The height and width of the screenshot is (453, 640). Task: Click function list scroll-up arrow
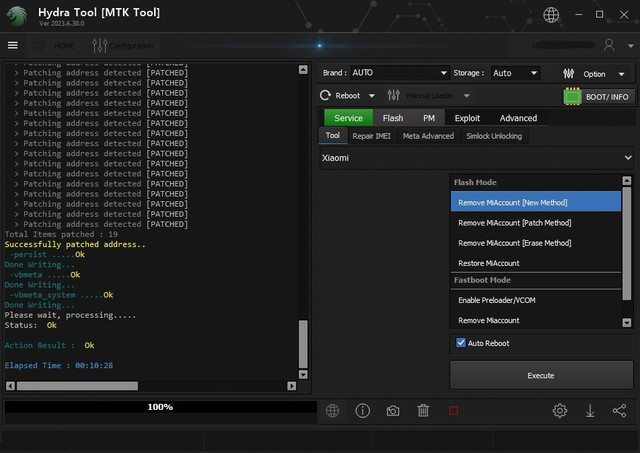coord(627,180)
